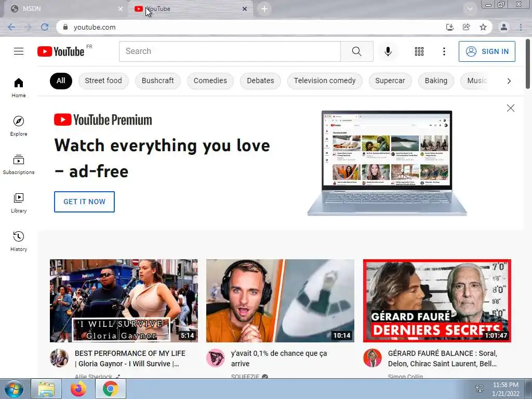The image size is (532, 399).
Task: Click the laptop image in Premium banner
Action: [x=387, y=163]
